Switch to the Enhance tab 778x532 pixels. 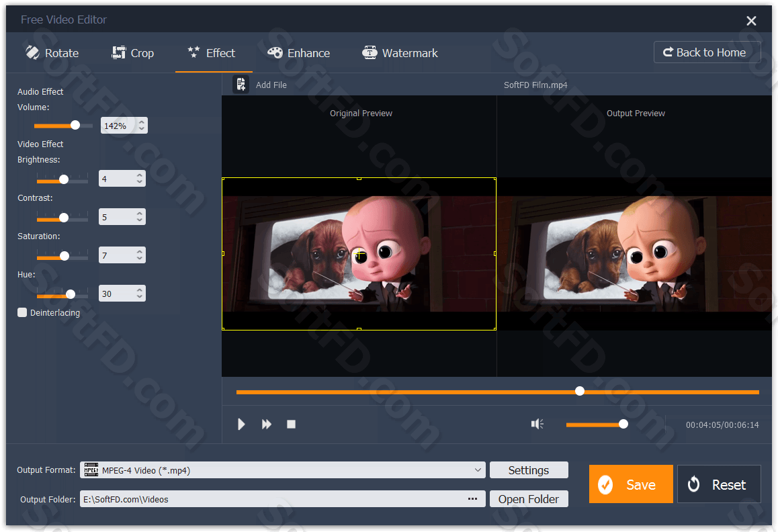299,53
